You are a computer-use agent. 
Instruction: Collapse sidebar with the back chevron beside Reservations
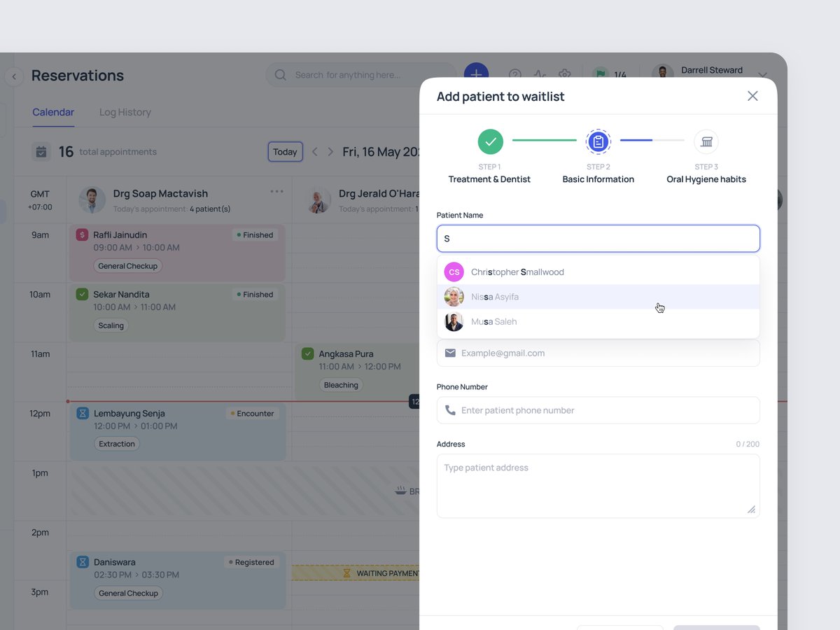14,76
